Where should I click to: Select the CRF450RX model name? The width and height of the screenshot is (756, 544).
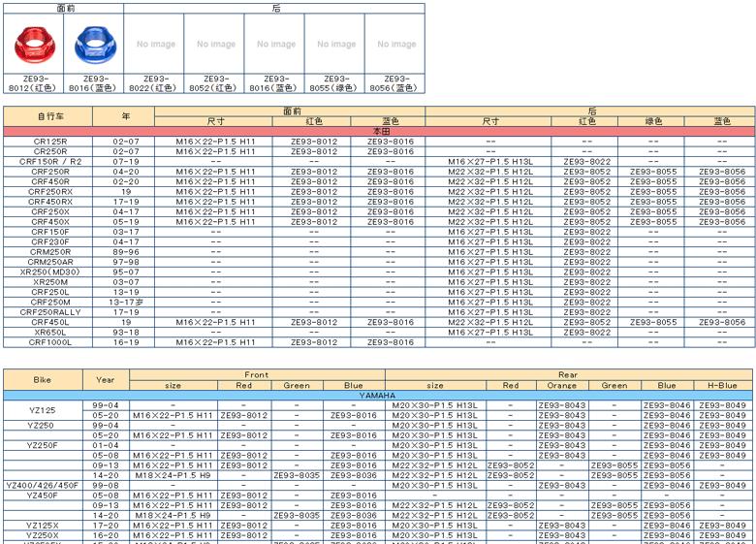pos(50,202)
